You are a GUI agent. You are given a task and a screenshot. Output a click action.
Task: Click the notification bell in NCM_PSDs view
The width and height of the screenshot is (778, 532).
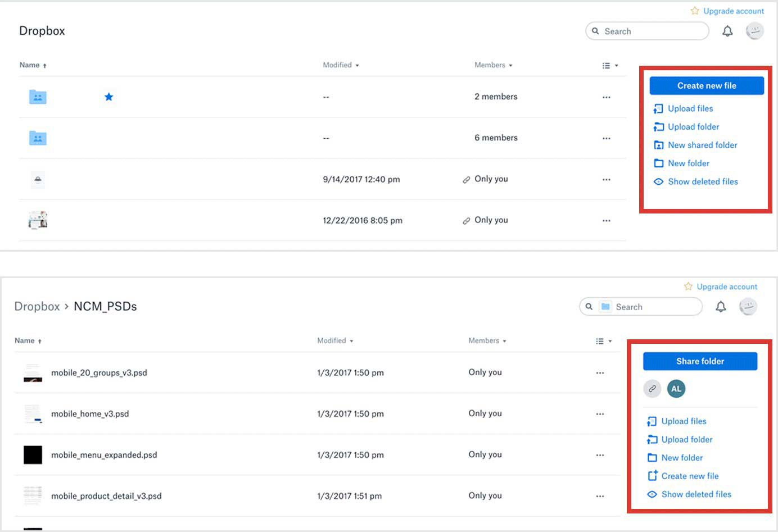[x=721, y=307]
